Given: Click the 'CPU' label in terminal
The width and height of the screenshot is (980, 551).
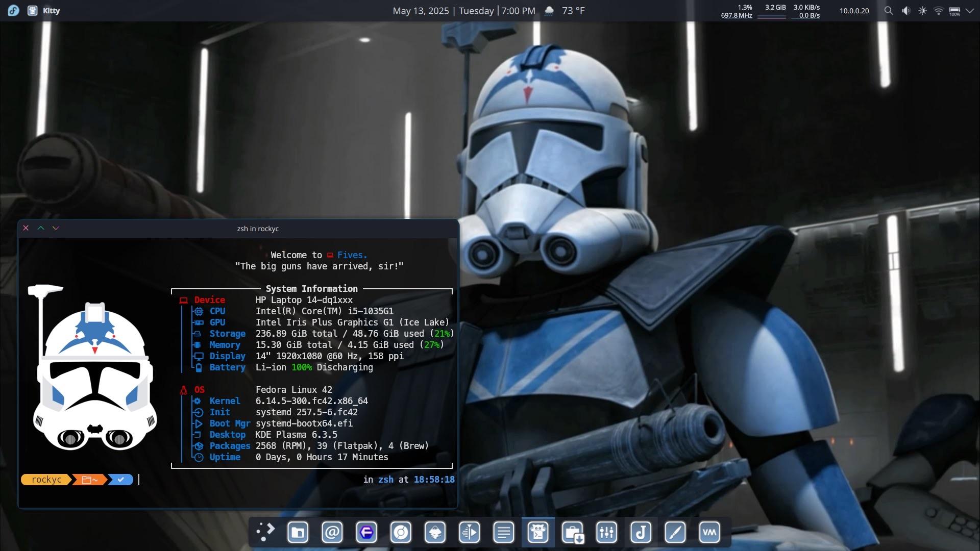Looking at the screenshot, I should tap(217, 311).
